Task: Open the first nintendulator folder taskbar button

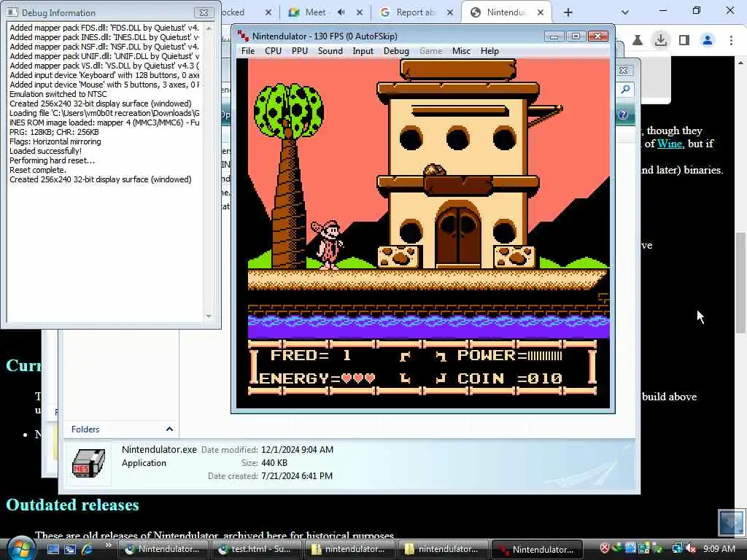Action: point(349,549)
